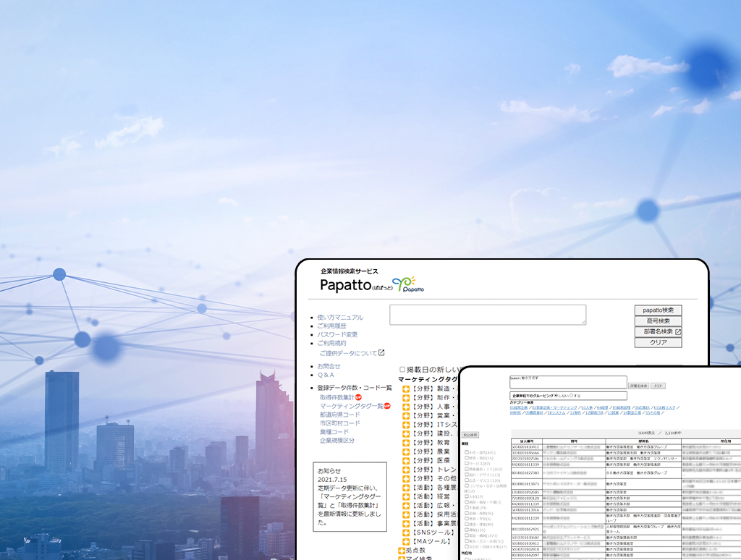Click the plus icon beside 【分野】トレン
This screenshot has width=741, height=560.
coord(405,470)
